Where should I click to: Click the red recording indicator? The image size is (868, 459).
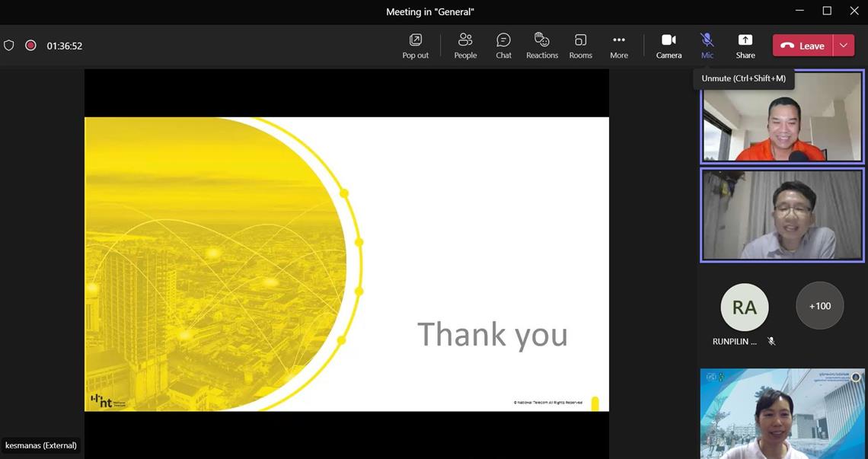(x=30, y=46)
